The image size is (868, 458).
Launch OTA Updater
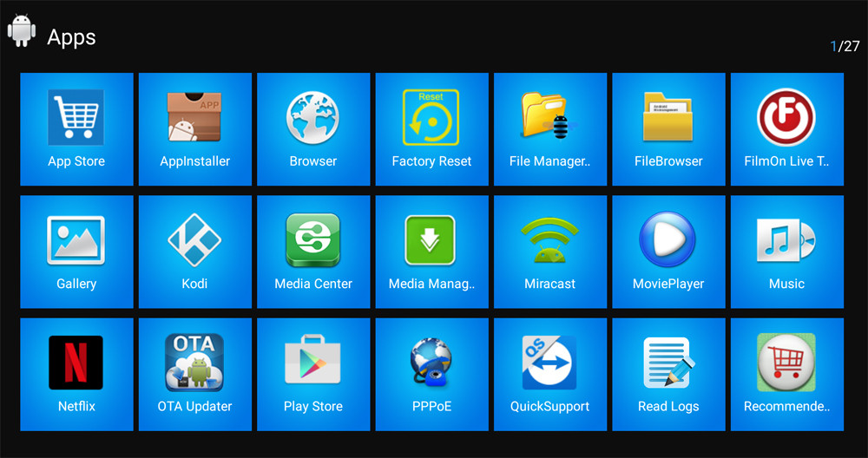[x=194, y=373]
